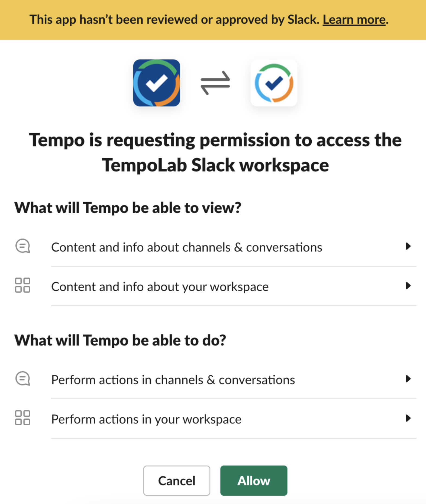Open 'Content and info about your workspace' text
The height and width of the screenshot is (504, 426).
click(x=160, y=287)
